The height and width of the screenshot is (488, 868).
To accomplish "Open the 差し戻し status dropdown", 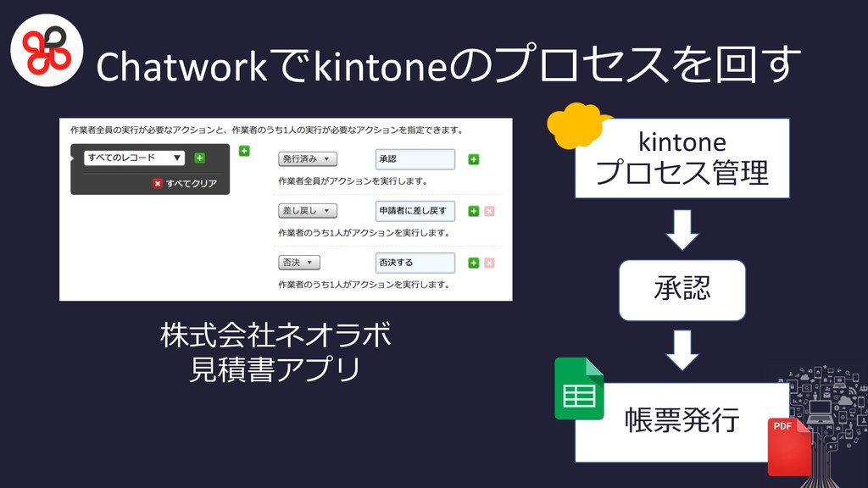I will point(307,211).
